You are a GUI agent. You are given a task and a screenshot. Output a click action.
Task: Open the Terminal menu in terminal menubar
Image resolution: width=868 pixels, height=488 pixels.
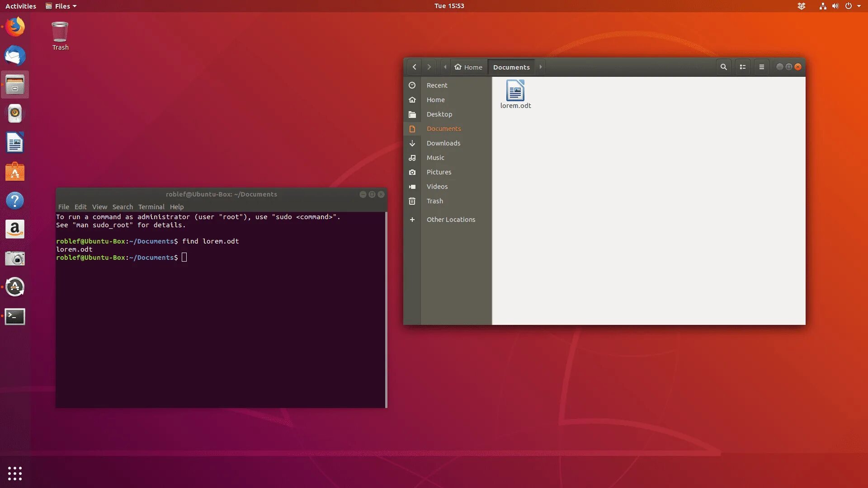pos(151,207)
